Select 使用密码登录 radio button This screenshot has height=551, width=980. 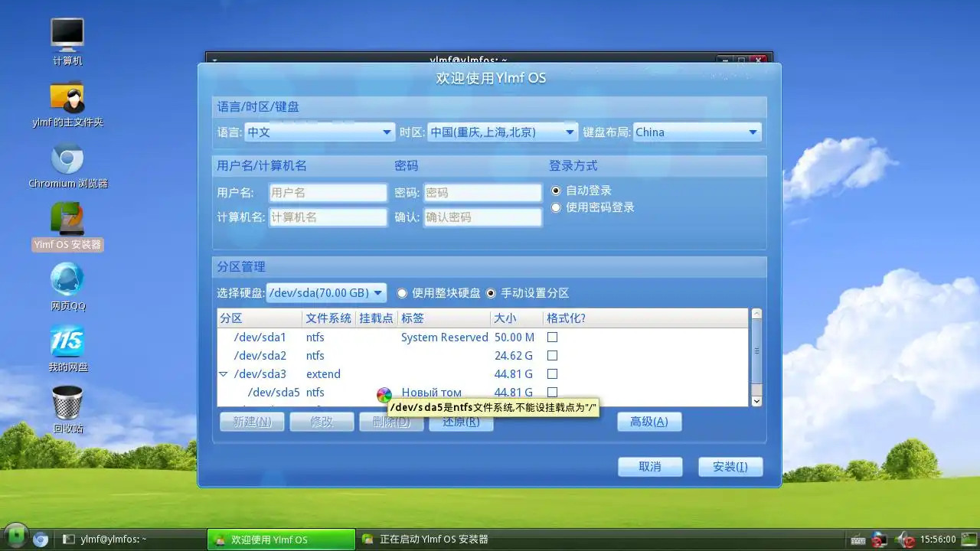[x=557, y=207]
